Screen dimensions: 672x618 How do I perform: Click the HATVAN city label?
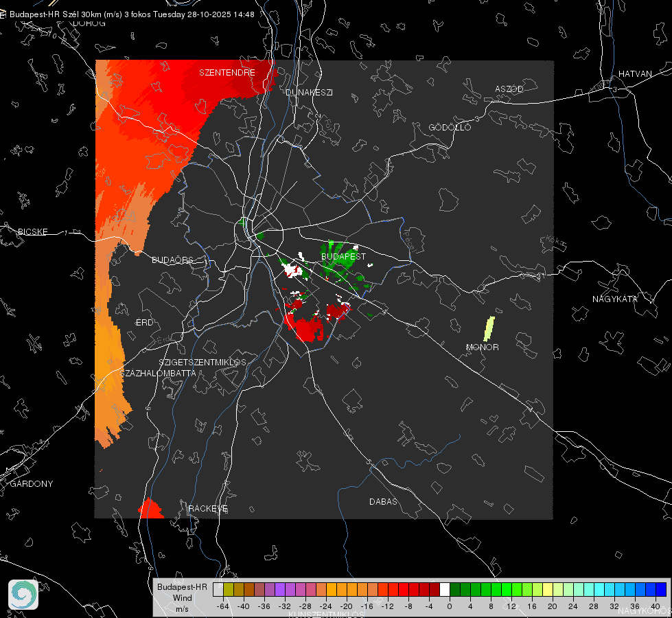635,73
